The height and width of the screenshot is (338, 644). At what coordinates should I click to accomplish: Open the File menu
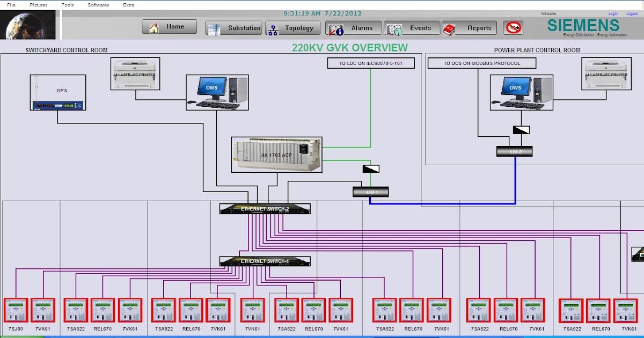(x=10, y=4)
